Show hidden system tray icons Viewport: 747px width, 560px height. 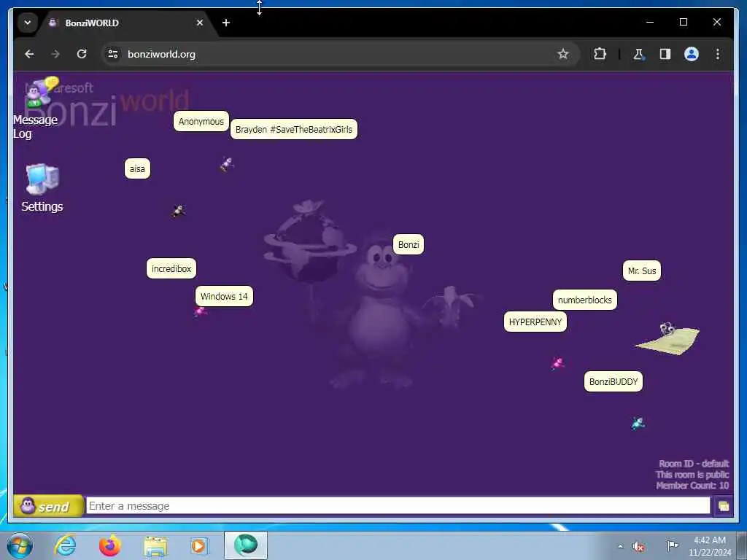click(620, 546)
